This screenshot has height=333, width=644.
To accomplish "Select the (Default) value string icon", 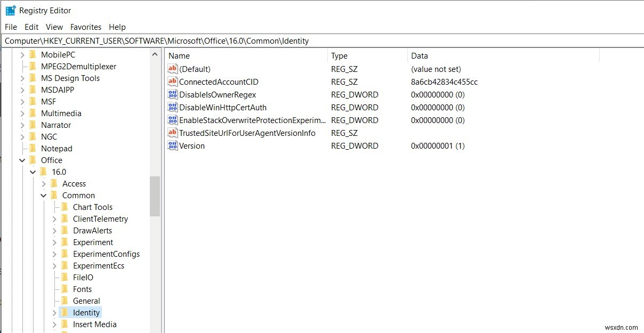I will tap(172, 69).
